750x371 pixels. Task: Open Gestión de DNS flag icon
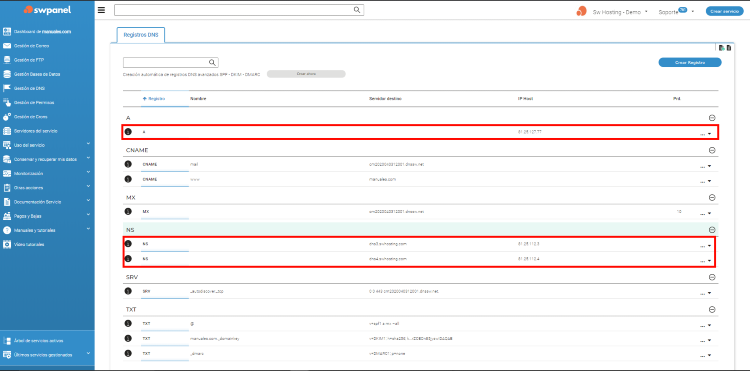point(7,88)
